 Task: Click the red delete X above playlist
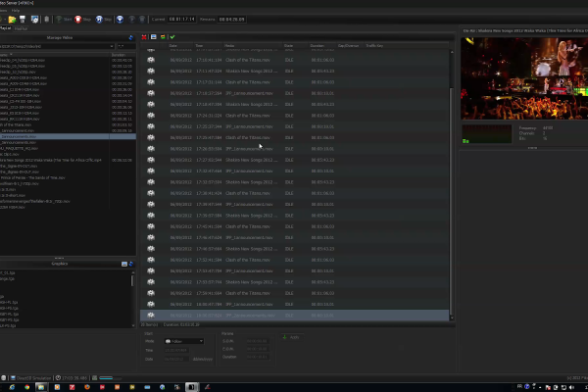tap(145, 36)
